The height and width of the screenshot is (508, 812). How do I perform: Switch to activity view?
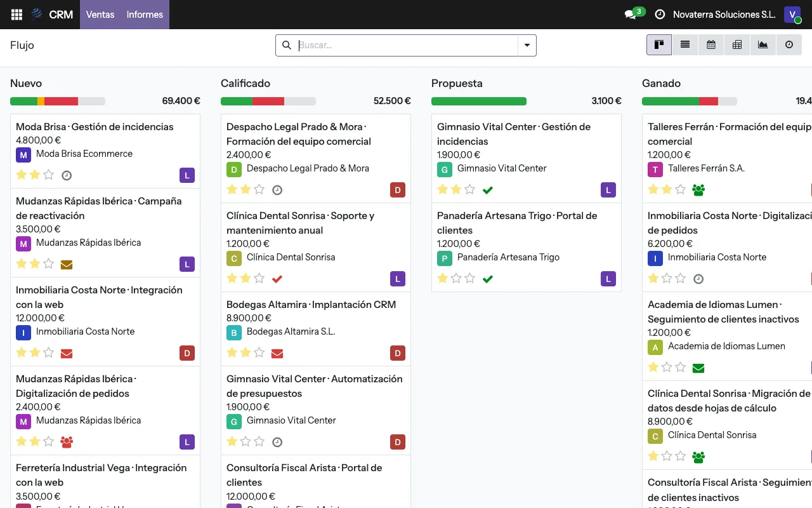tap(789, 45)
